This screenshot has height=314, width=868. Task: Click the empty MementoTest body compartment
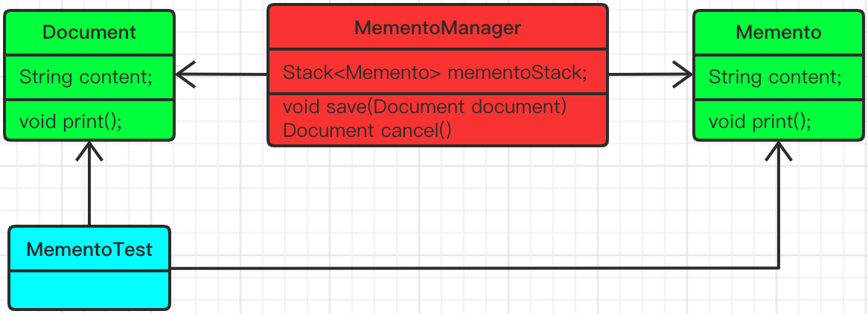89,290
